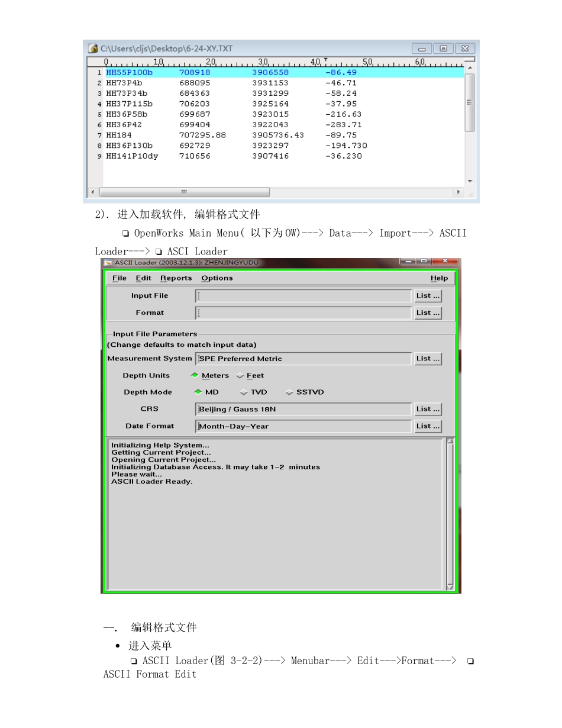Open the Options menu
This screenshot has height=728, width=562.
click(217, 278)
